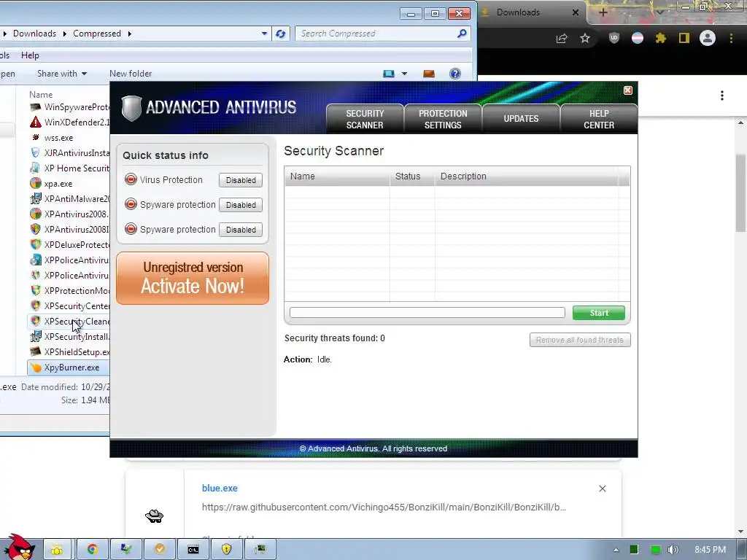Screen dimensions: 747x560
Task: Open the Help Center tab
Action: point(599,119)
